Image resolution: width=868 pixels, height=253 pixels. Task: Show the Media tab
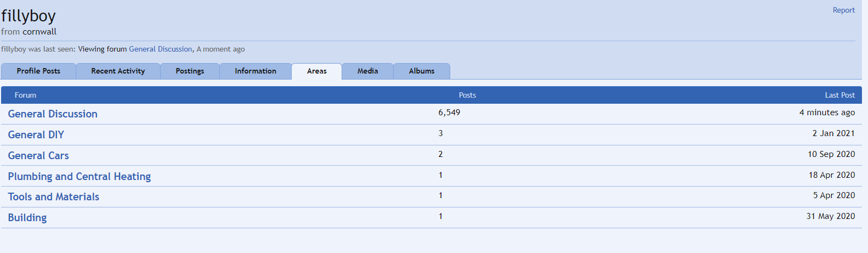pos(367,71)
